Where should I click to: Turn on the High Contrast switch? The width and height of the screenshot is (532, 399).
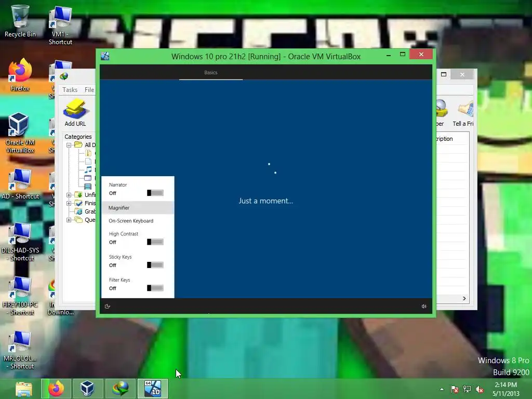[155, 242]
